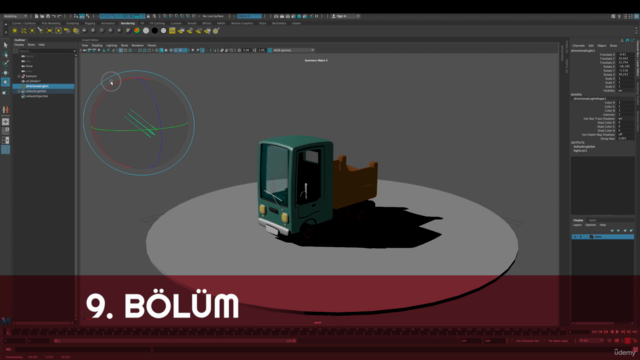Screen dimensions: 640x360
Task: Open the Channels menu in Channel Box
Action: pos(578,46)
